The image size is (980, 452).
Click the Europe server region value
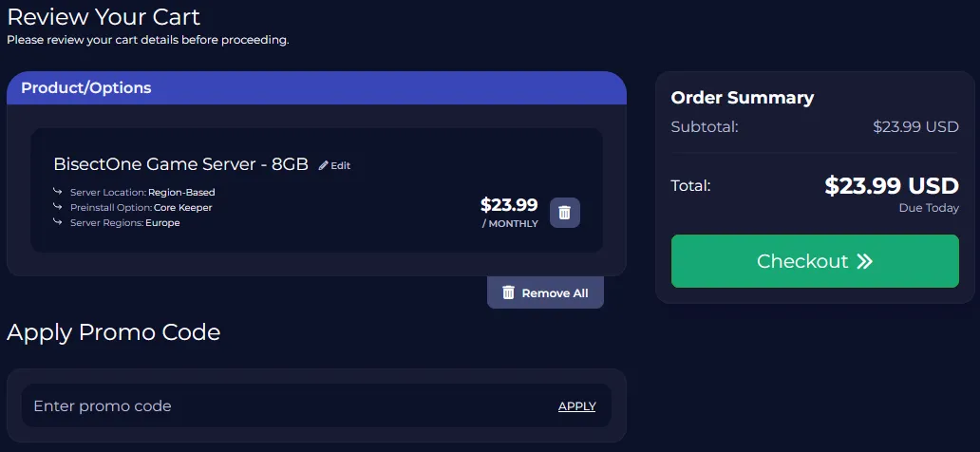[162, 223]
